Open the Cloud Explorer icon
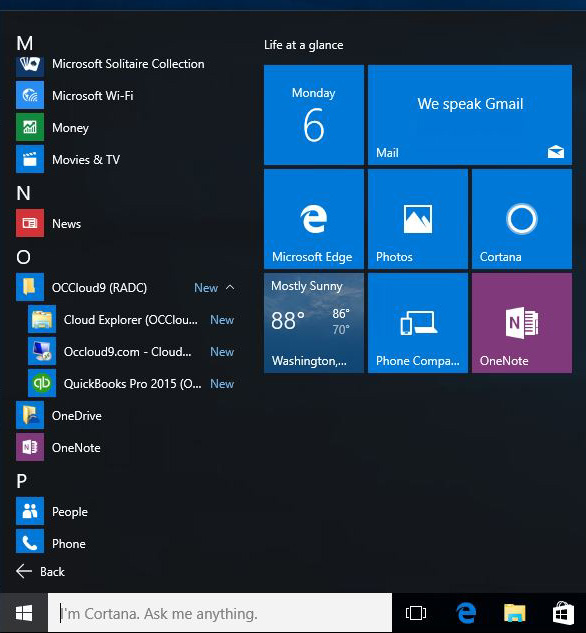The height and width of the screenshot is (633, 586). pyautogui.click(x=42, y=319)
